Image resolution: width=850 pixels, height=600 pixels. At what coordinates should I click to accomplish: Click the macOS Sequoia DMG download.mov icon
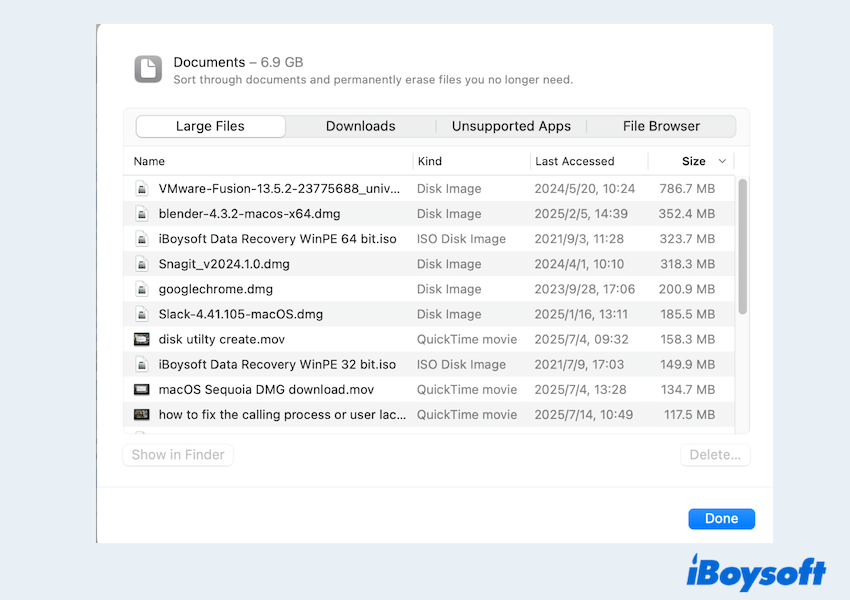pyautogui.click(x=142, y=389)
